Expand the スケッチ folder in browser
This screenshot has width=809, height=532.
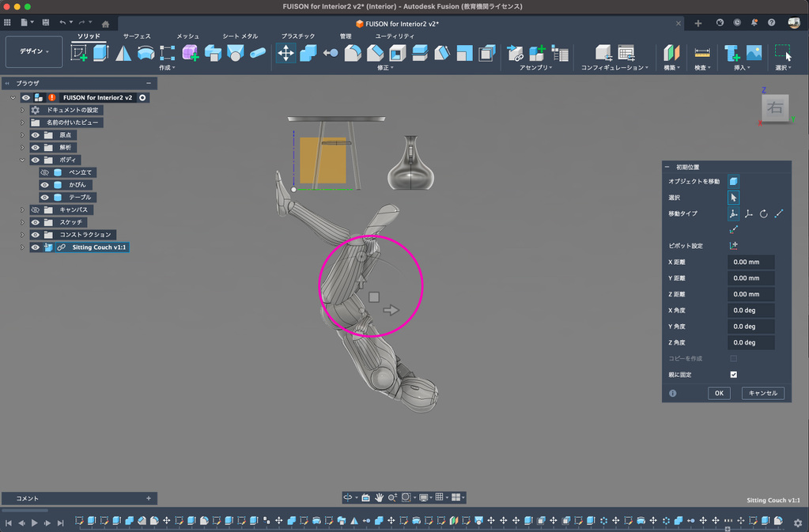point(23,222)
